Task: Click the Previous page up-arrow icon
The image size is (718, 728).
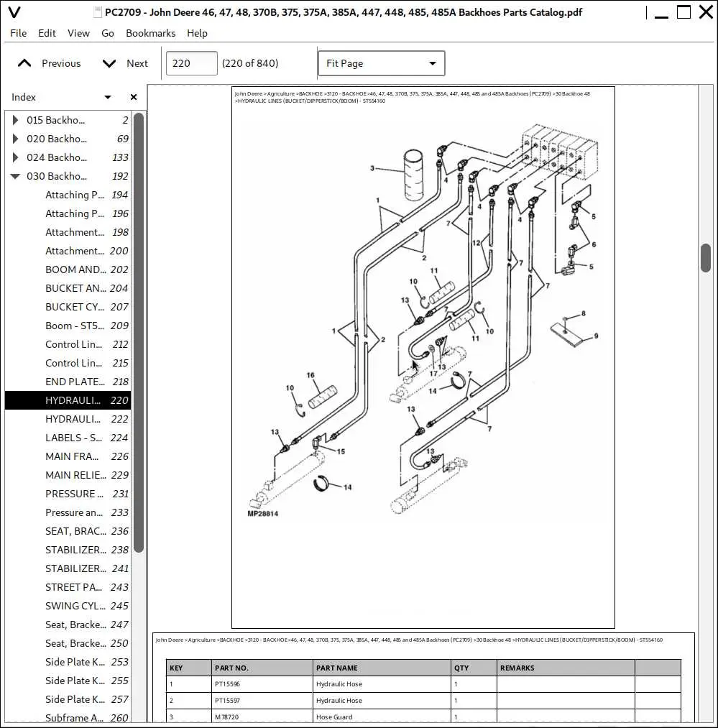Action: [x=24, y=64]
